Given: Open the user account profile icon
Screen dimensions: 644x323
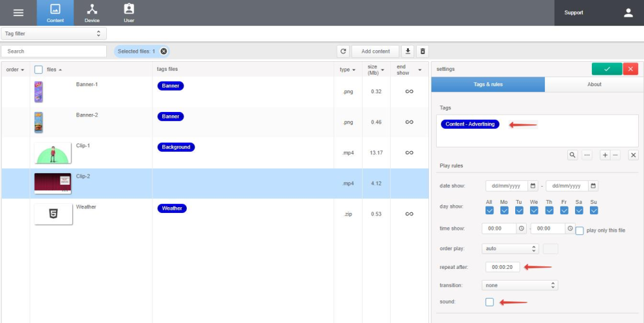Looking at the screenshot, I should pyautogui.click(x=629, y=13).
